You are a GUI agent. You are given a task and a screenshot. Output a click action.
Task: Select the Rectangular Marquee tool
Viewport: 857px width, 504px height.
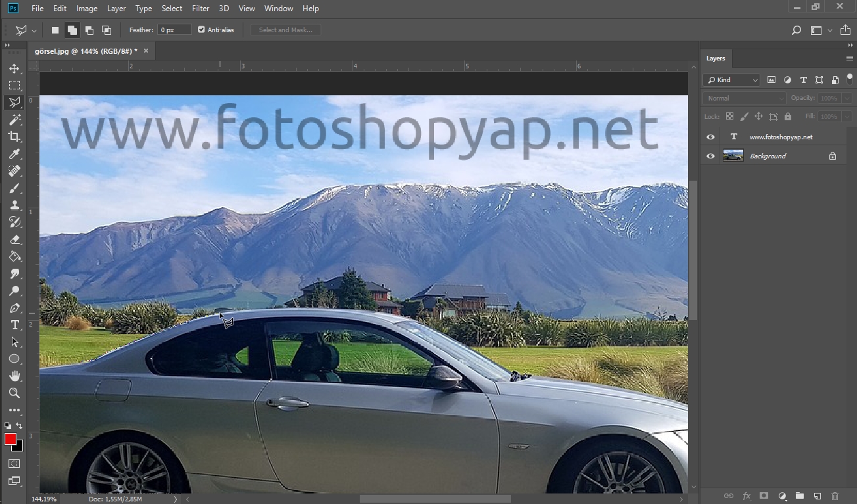click(14, 85)
